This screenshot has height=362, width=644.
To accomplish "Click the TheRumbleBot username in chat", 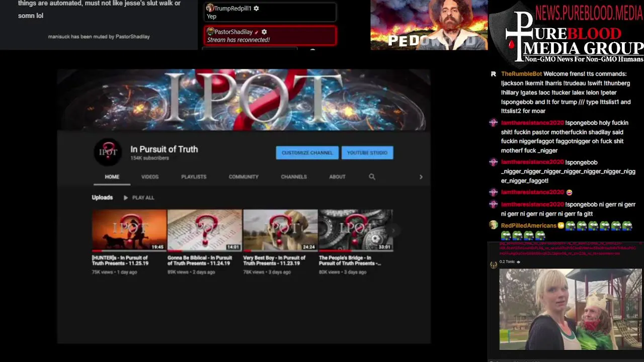I will 521,74.
